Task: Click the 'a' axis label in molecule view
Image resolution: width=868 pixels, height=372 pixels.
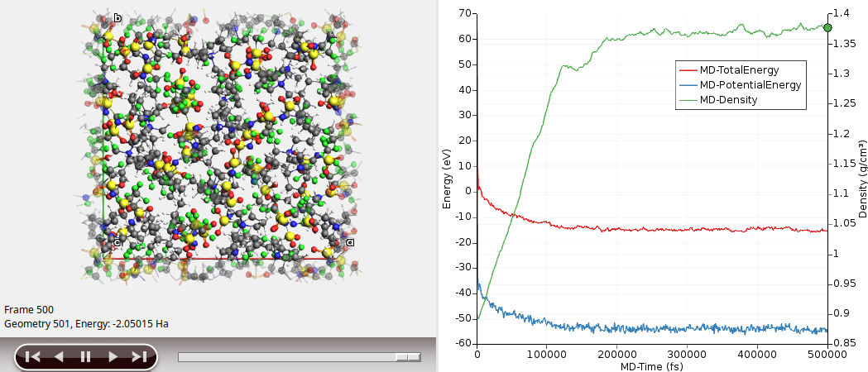Action: [x=350, y=242]
